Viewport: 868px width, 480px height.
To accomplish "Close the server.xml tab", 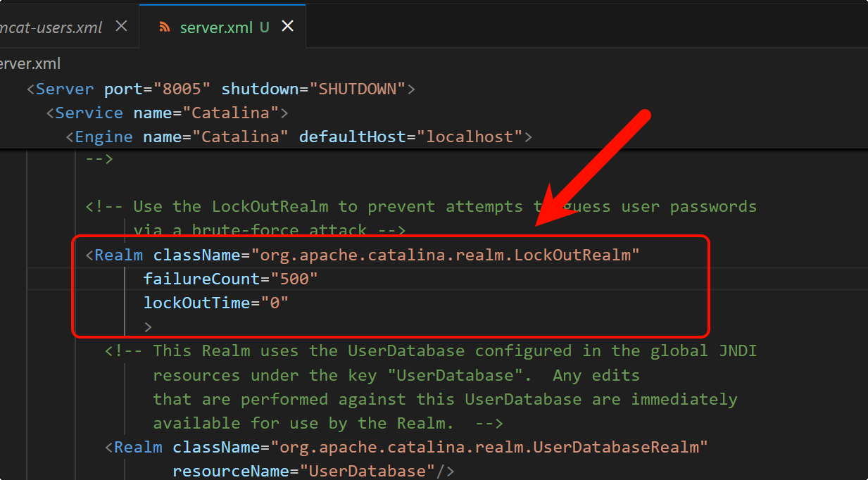I will (x=287, y=26).
